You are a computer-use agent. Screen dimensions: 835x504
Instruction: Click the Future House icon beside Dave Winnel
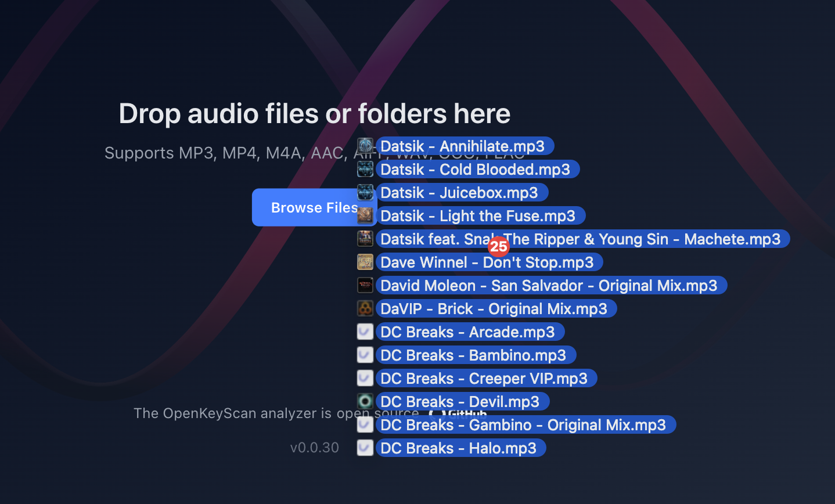[x=365, y=261]
